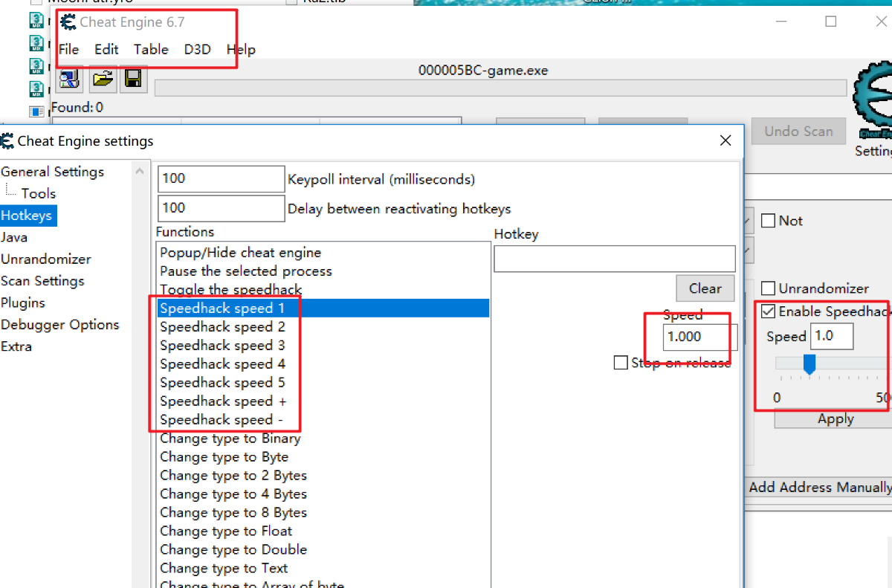
Task: Disable the Enable Speedhack checkbox
Action: [x=769, y=311]
